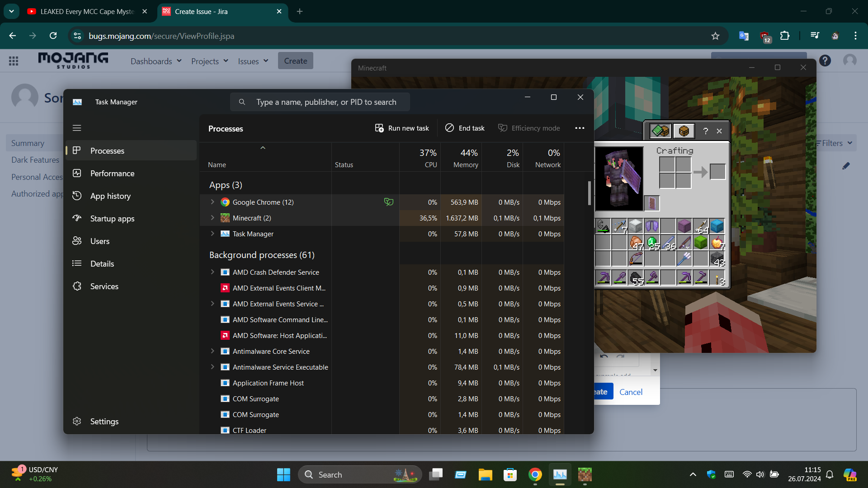Expand the Minecraft process group
The image size is (868, 488).
[x=212, y=218]
